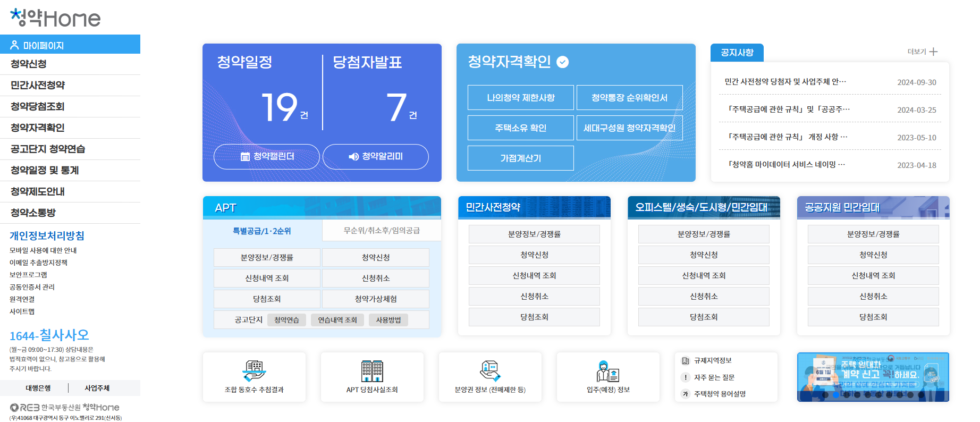Viewport: 980px width, 422px height.
Task: Open APT 당첨조회 button
Action: click(x=267, y=299)
